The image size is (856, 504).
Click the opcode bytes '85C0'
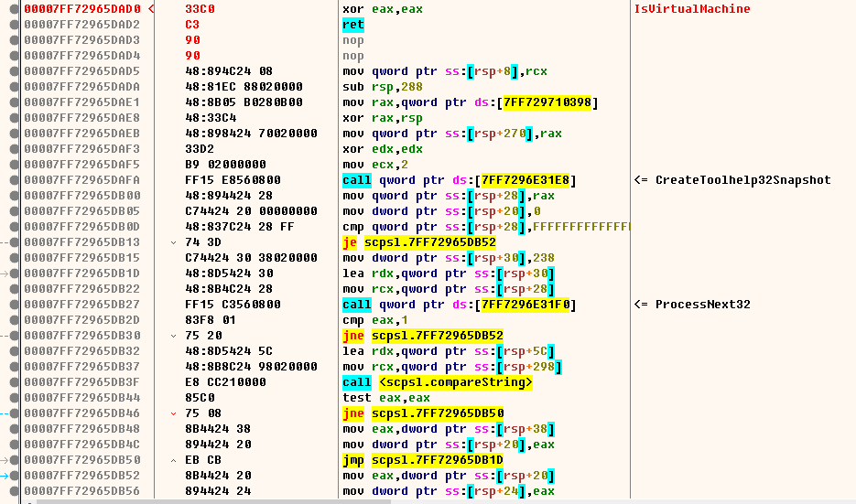click(200, 398)
